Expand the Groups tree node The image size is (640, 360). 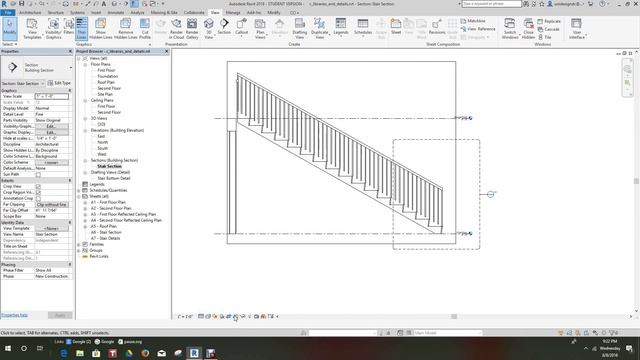[x=79, y=250]
